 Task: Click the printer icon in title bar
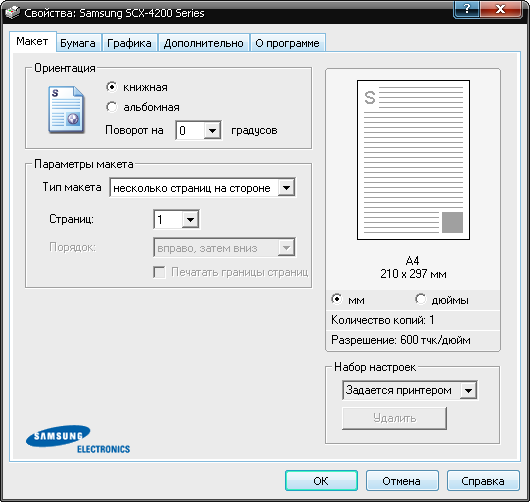pos(12,13)
